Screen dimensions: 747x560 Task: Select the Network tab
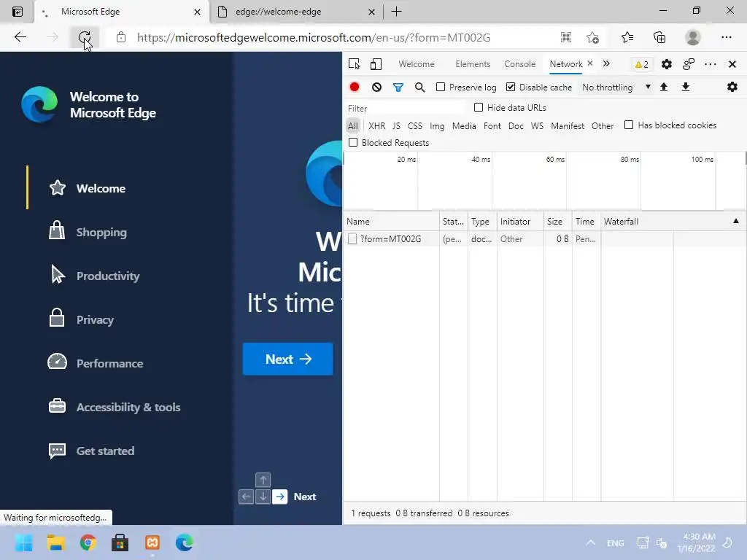coord(566,64)
